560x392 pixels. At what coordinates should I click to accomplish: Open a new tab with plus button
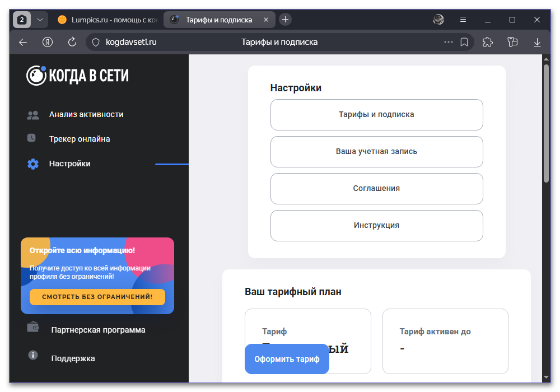[x=285, y=19]
